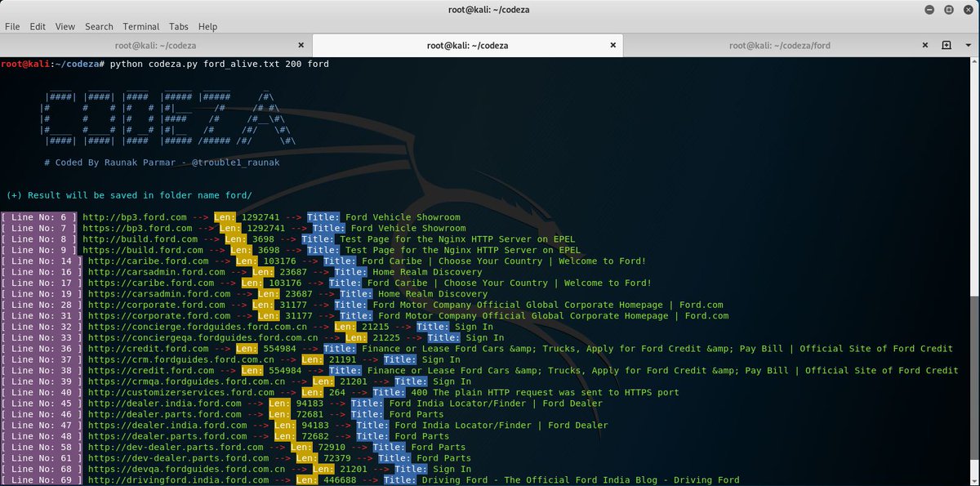Image resolution: width=980 pixels, height=486 pixels.
Task: Click the https://dealer.parts.ford.com URL on Line No: 48
Action: point(167,436)
